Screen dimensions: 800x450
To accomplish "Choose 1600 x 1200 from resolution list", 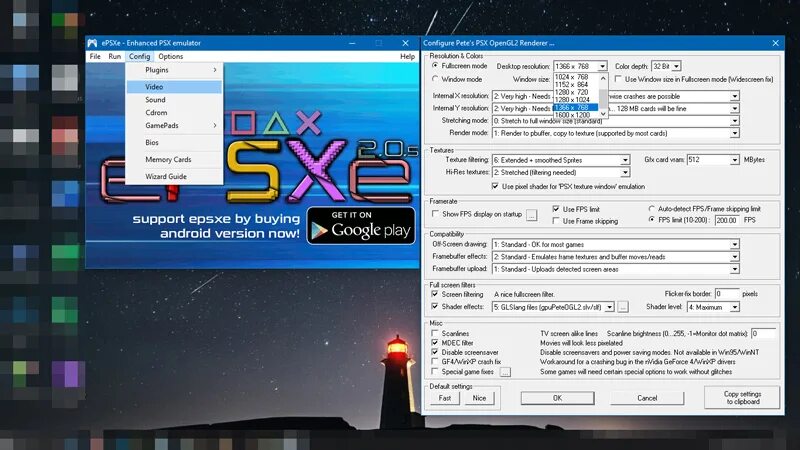I will (576, 115).
